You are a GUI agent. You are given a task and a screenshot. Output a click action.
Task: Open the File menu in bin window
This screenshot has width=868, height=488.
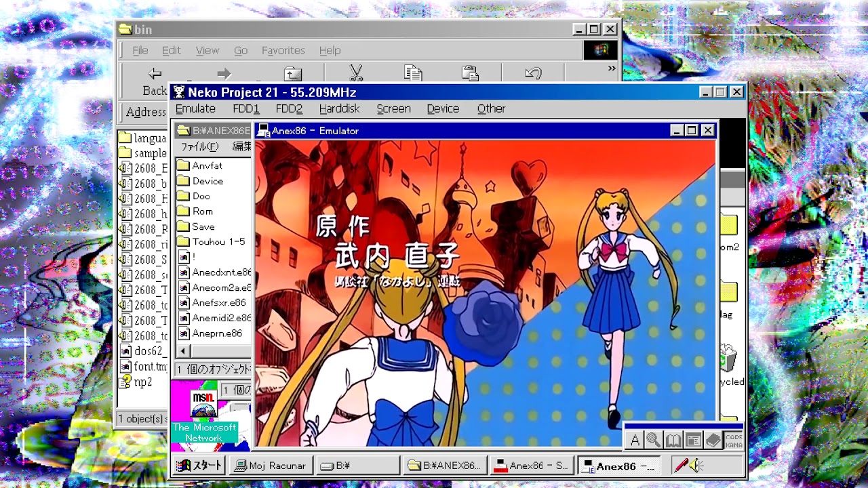(x=140, y=50)
